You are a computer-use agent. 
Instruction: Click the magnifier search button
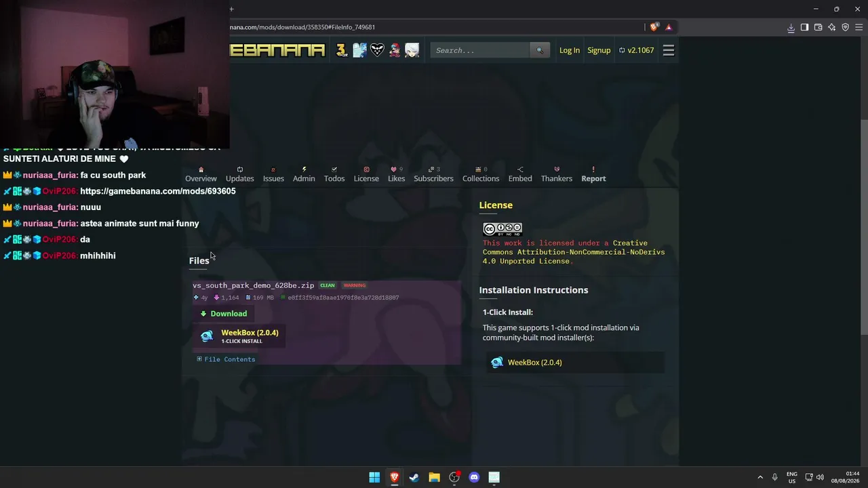(540, 50)
